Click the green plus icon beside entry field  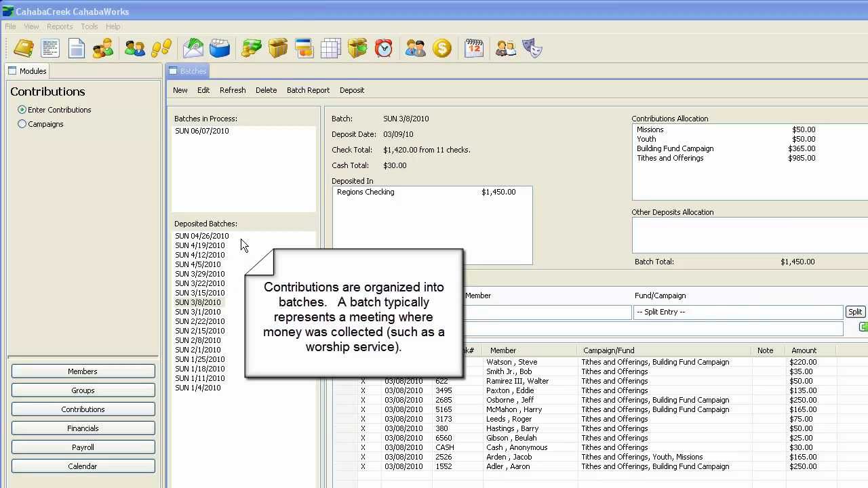[863, 327]
